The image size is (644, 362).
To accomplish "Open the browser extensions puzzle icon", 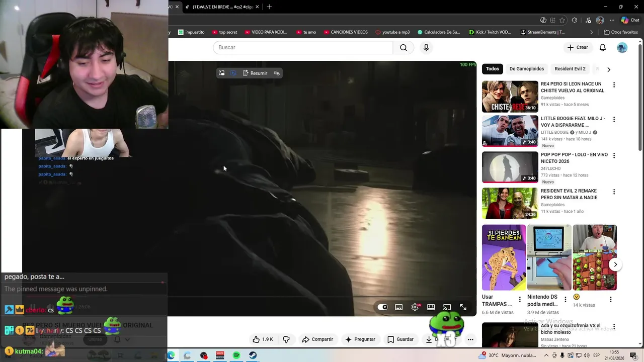I will (575, 20).
